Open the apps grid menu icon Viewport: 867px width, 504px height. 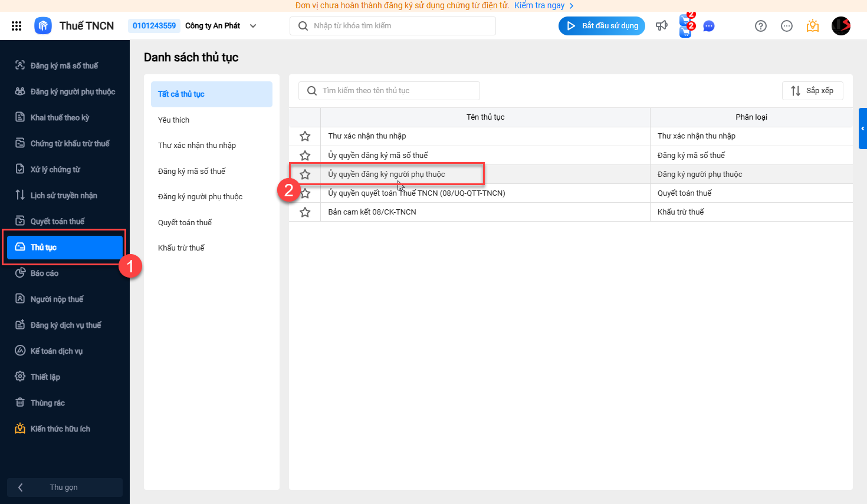pyautogui.click(x=17, y=26)
